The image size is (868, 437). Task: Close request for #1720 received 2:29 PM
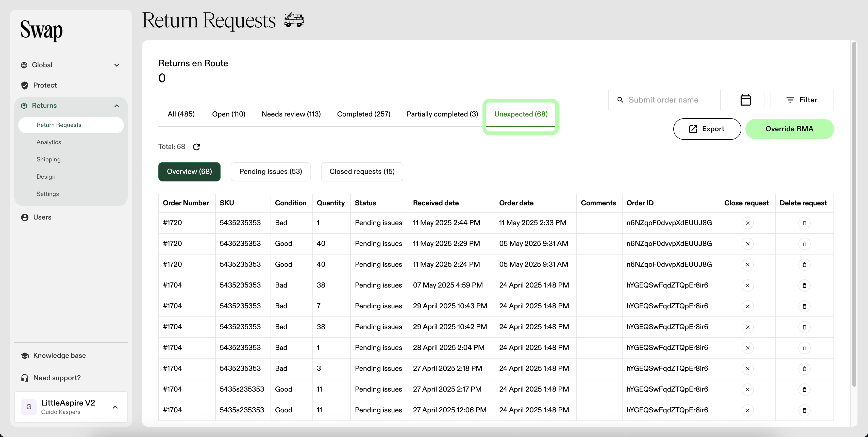click(747, 244)
